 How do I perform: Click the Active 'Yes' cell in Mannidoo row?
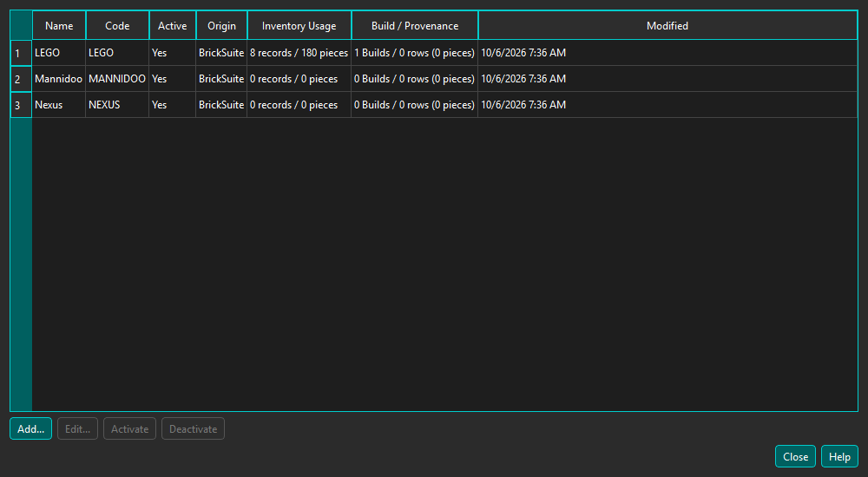[172, 79]
